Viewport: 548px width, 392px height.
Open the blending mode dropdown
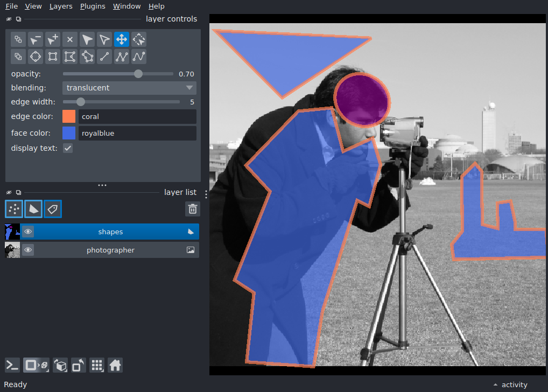[x=129, y=88]
